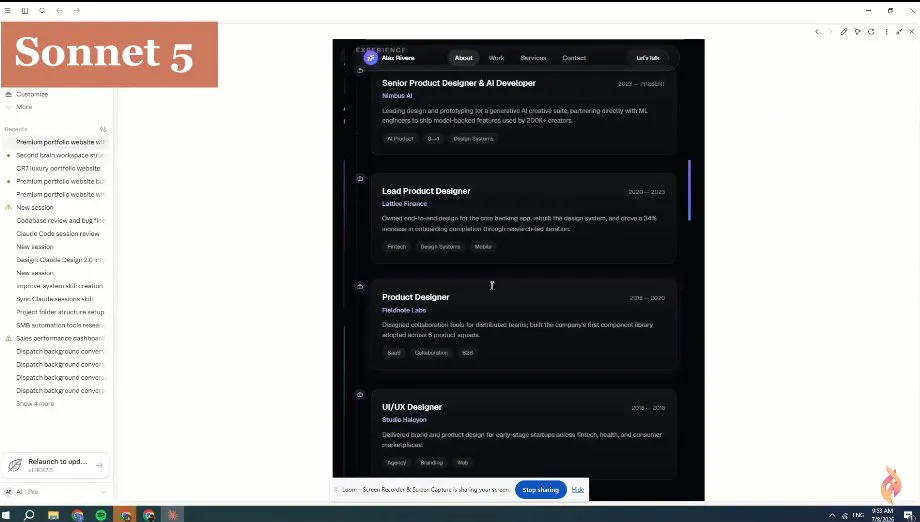Viewport: 920px width, 522px height.
Task: Click the Nimbus AI company link
Action: (397, 96)
